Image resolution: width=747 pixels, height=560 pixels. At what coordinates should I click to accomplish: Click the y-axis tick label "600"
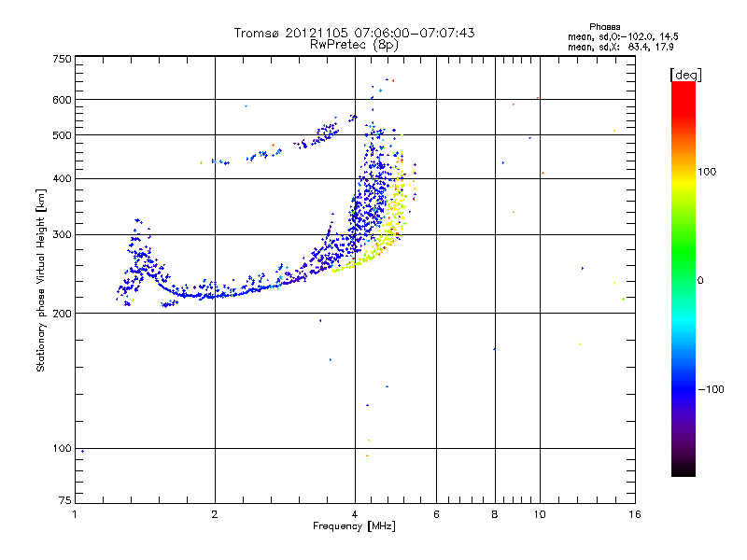coord(63,100)
